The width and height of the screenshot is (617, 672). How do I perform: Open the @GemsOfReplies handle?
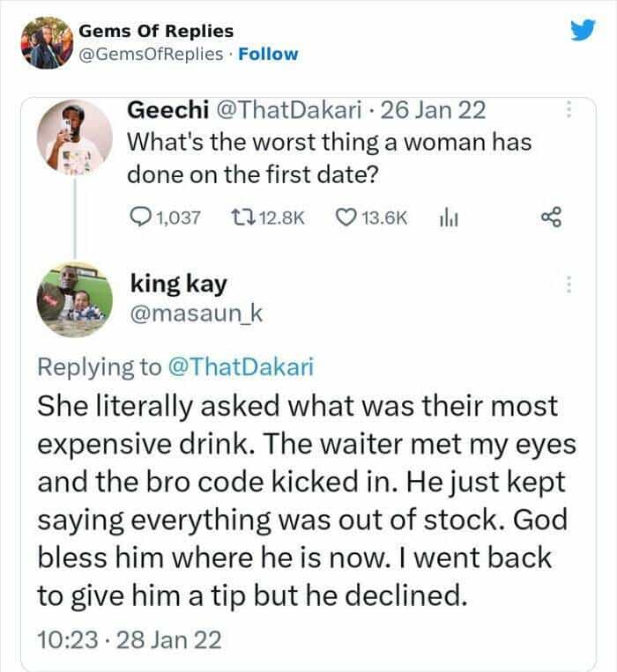(x=151, y=54)
